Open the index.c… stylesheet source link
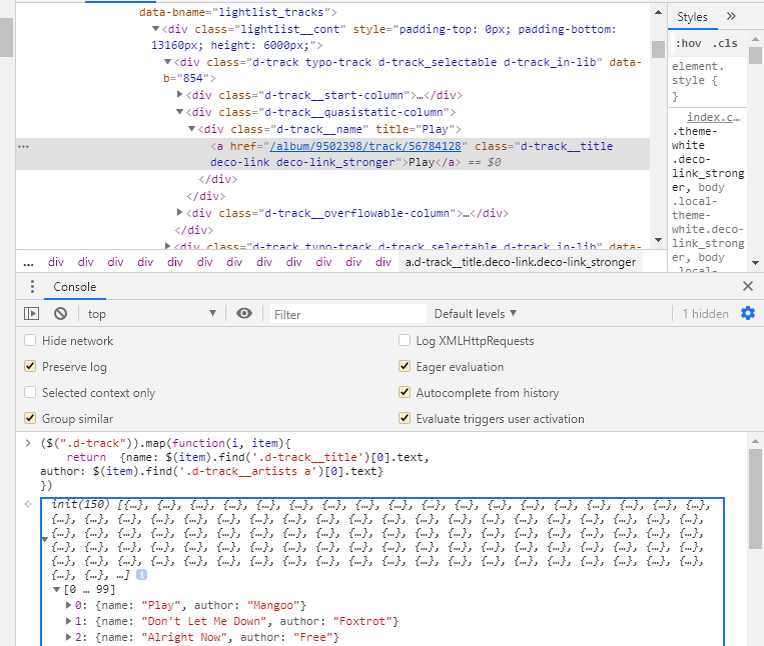 [x=713, y=117]
